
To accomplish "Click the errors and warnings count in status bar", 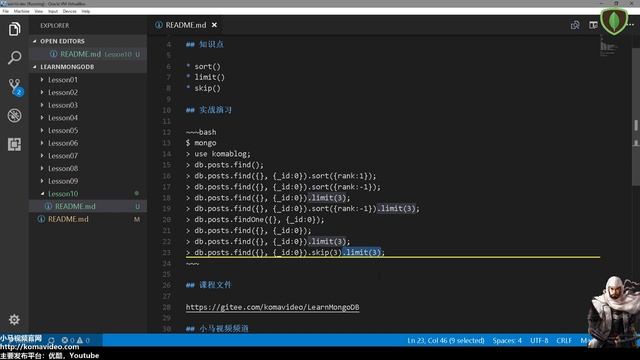I will (x=76, y=340).
